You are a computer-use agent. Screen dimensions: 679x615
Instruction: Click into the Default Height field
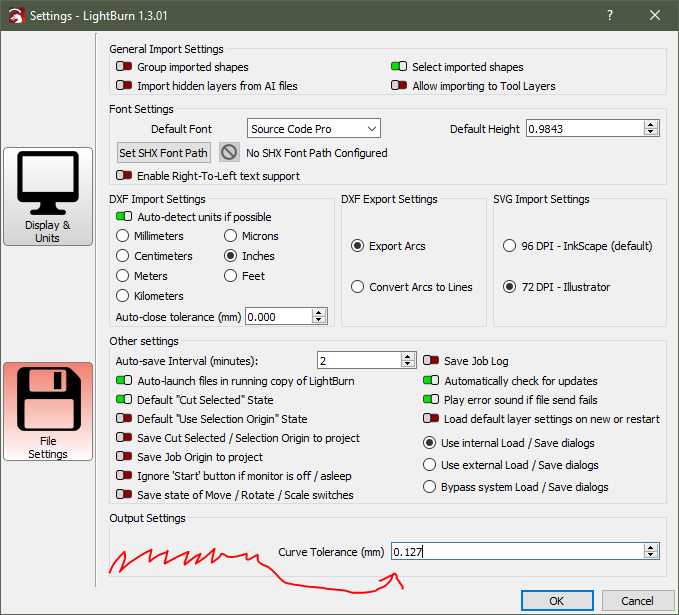pyautogui.click(x=585, y=129)
